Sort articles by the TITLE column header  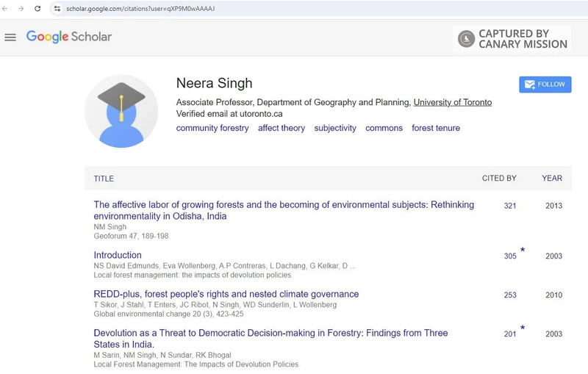point(104,179)
